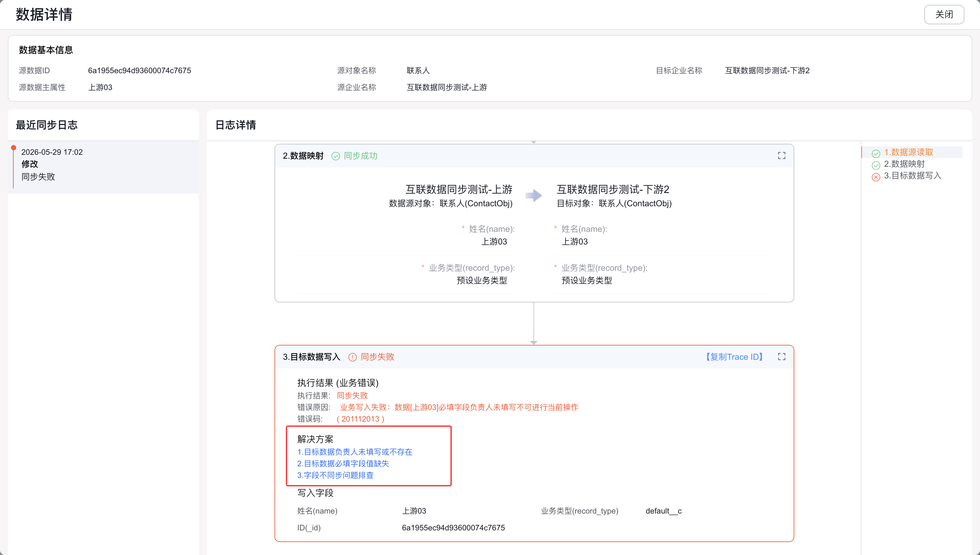Open solution 1.目标数据负责人未填写或不存在

[355, 452]
